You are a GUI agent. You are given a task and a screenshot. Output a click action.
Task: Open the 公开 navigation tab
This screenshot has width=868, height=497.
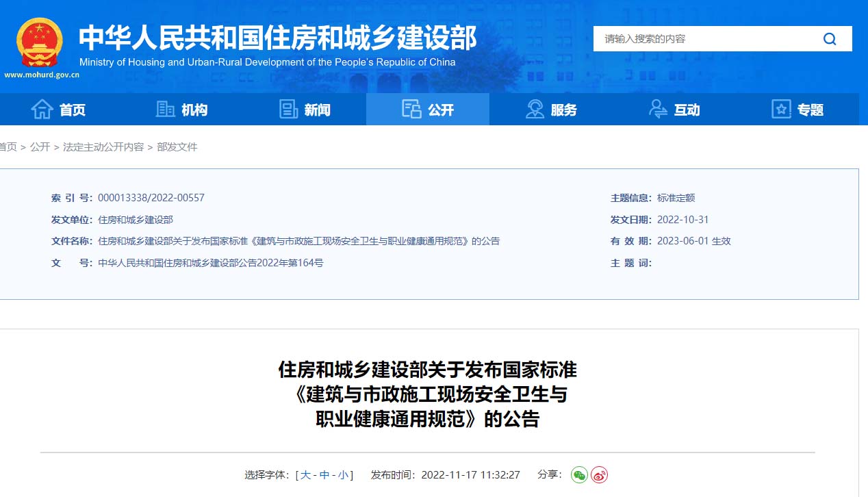[428, 110]
